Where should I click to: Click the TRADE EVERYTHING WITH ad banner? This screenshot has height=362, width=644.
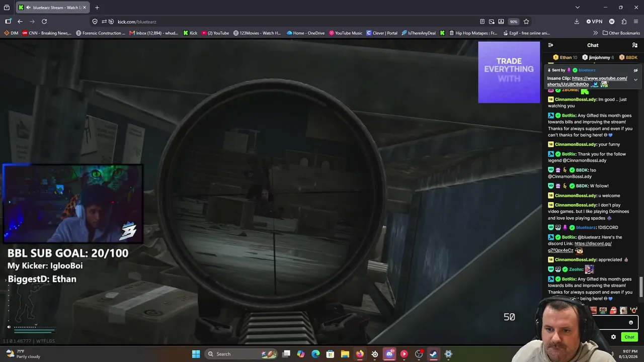tap(509, 72)
